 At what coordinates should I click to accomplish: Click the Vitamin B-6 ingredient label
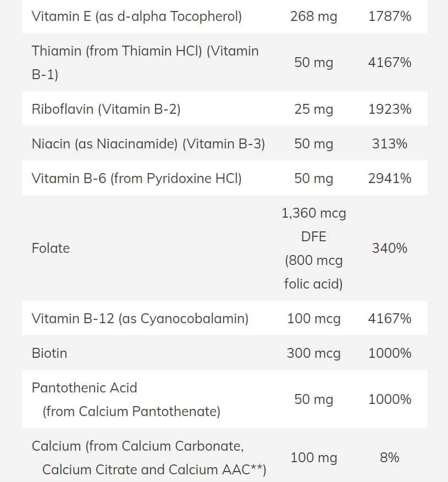pyautogui.click(x=137, y=178)
